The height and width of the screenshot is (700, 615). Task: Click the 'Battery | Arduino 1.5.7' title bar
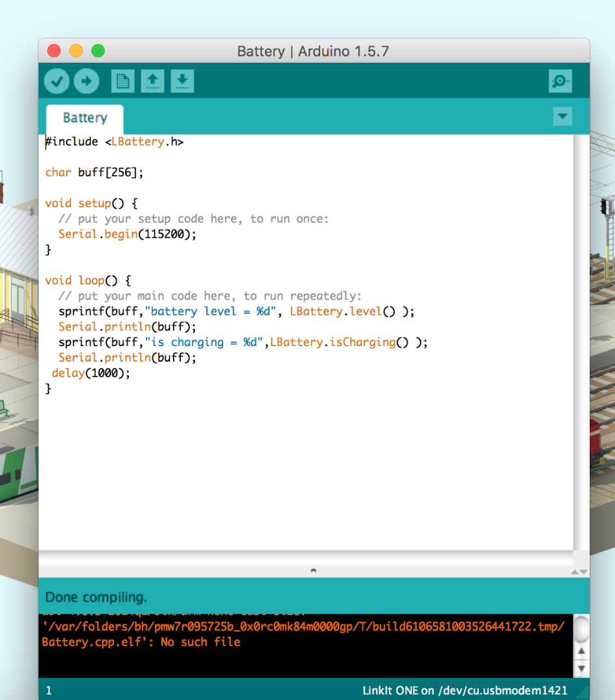click(x=313, y=51)
